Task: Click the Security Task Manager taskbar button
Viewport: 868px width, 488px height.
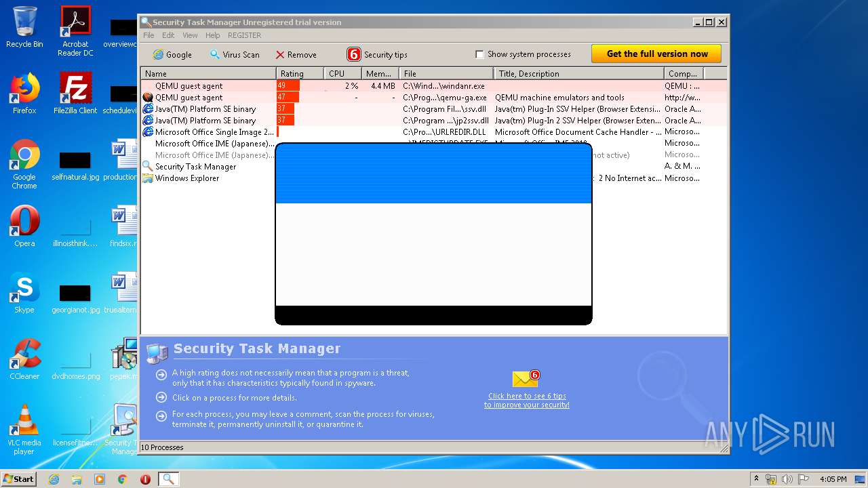Action: point(168,479)
